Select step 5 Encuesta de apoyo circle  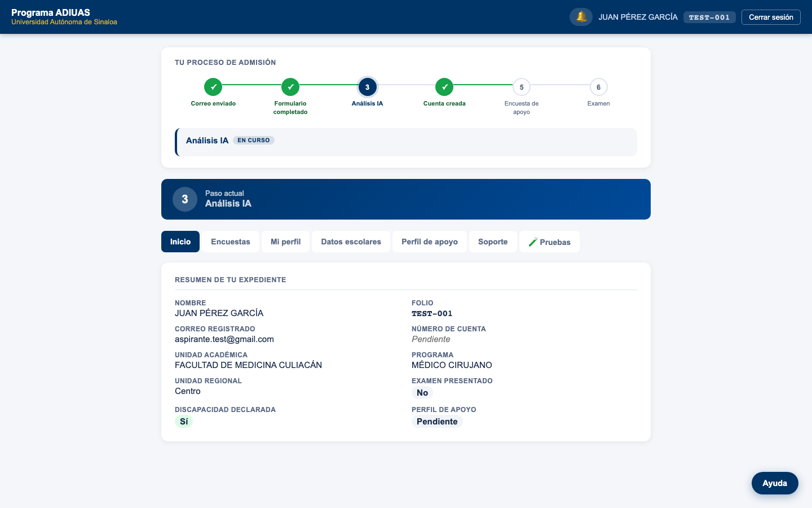click(522, 87)
